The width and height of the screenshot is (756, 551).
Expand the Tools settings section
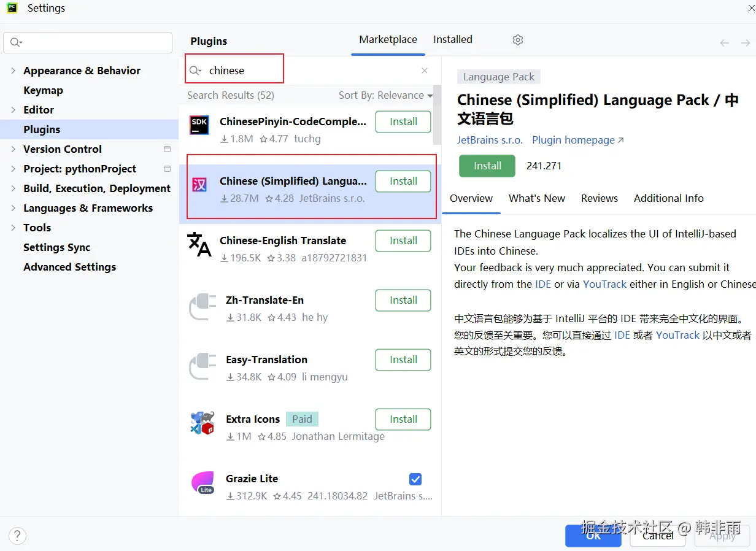(13, 228)
